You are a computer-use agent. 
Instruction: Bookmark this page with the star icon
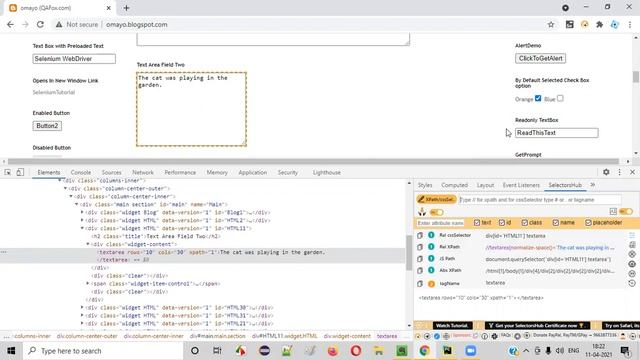point(551,24)
